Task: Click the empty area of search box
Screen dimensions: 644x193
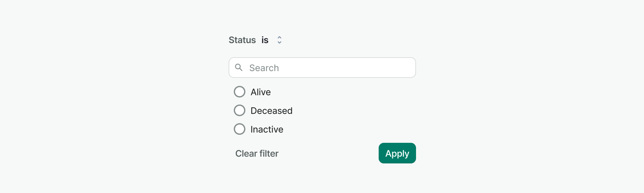Action: tap(348, 68)
